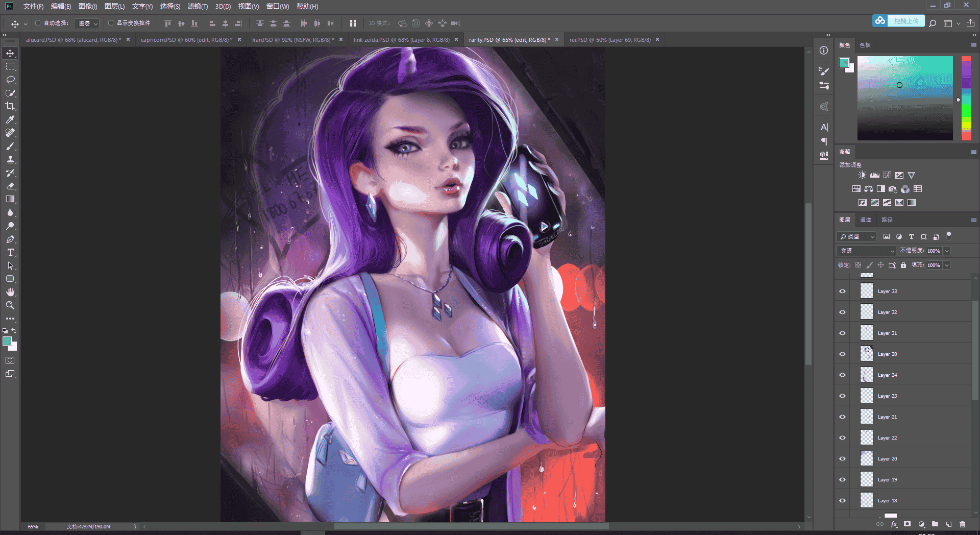This screenshot has width=980, height=535.
Task: Click the foreground color swatch in toolbar
Action: pyautogui.click(x=7, y=341)
